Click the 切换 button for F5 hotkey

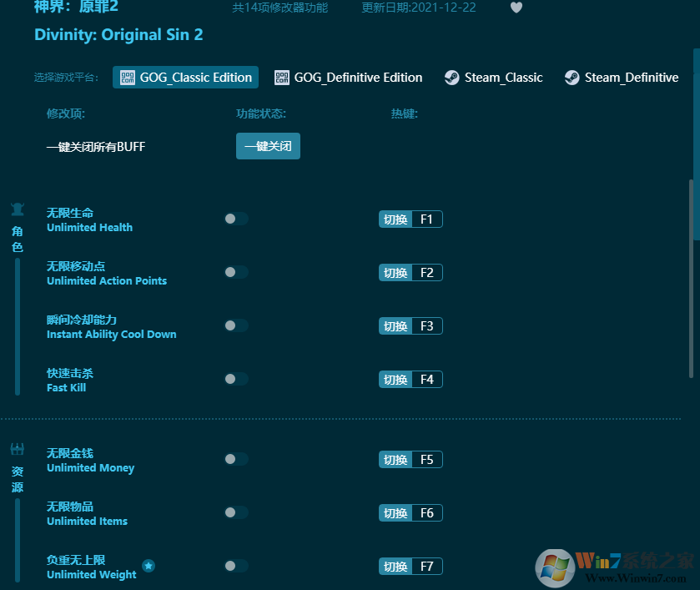click(x=395, y=460)
